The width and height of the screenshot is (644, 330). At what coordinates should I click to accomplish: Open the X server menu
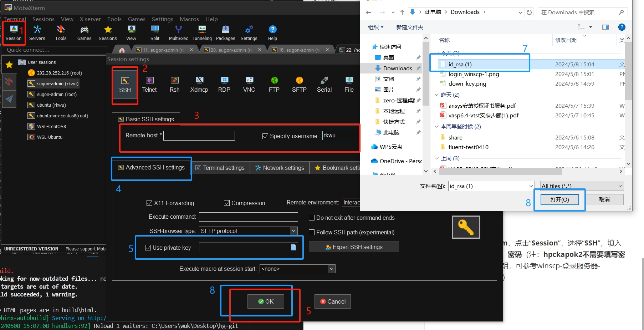90,19
